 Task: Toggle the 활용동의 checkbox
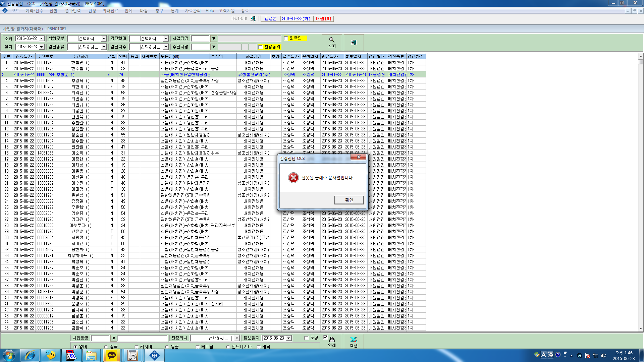260,47
